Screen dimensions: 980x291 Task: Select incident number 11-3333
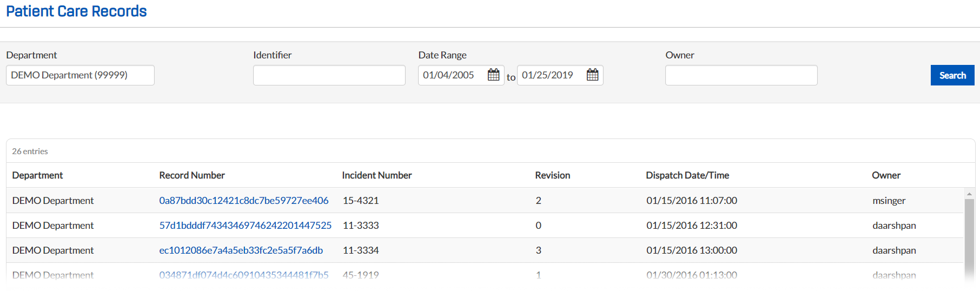(361, 226)
